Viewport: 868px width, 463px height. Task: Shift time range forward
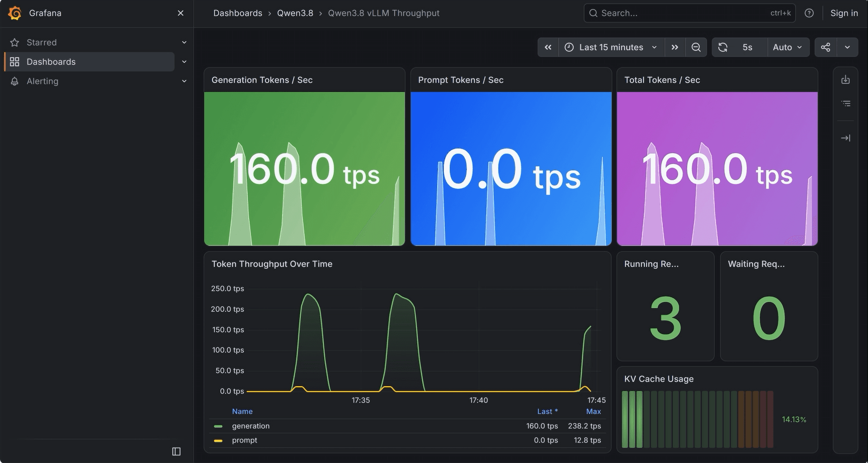[675, 47]
